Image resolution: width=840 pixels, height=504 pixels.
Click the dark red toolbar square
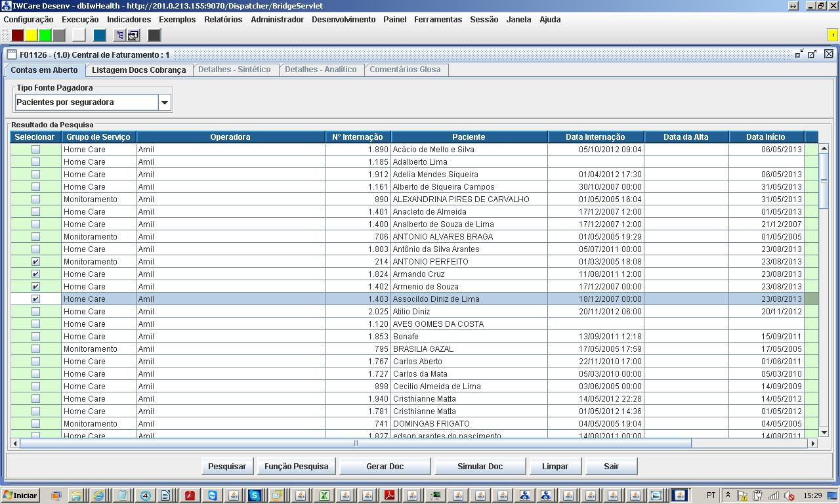(x=18, y=35)
